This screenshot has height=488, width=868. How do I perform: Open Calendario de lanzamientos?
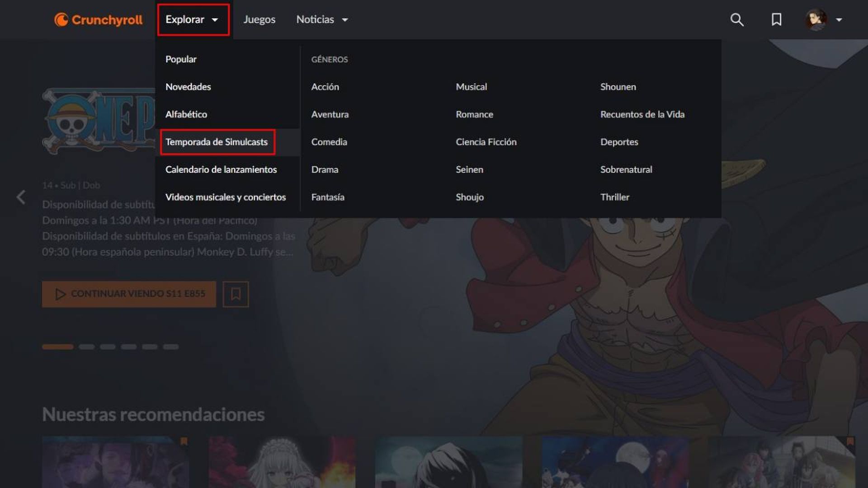click(x=222, y=169)
